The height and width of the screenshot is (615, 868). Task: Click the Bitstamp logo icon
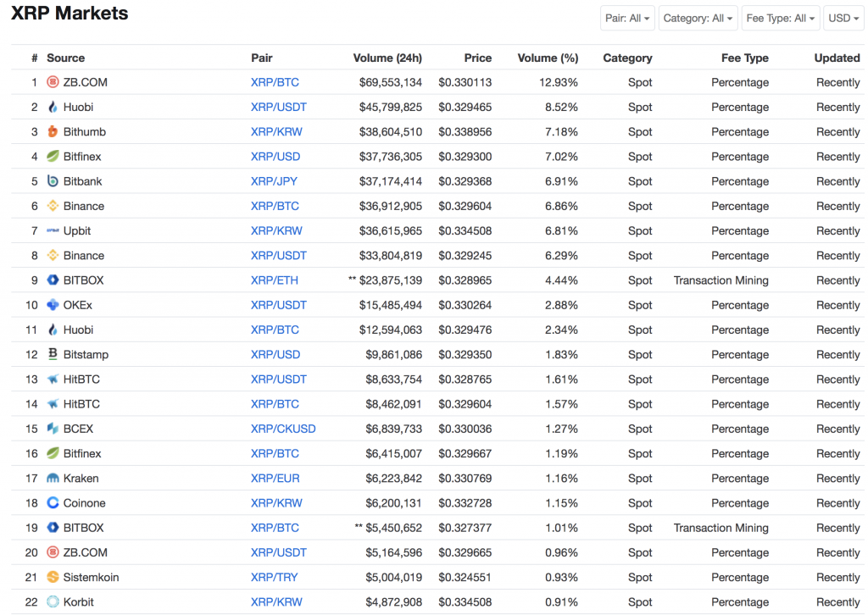(x=53, y=355)
